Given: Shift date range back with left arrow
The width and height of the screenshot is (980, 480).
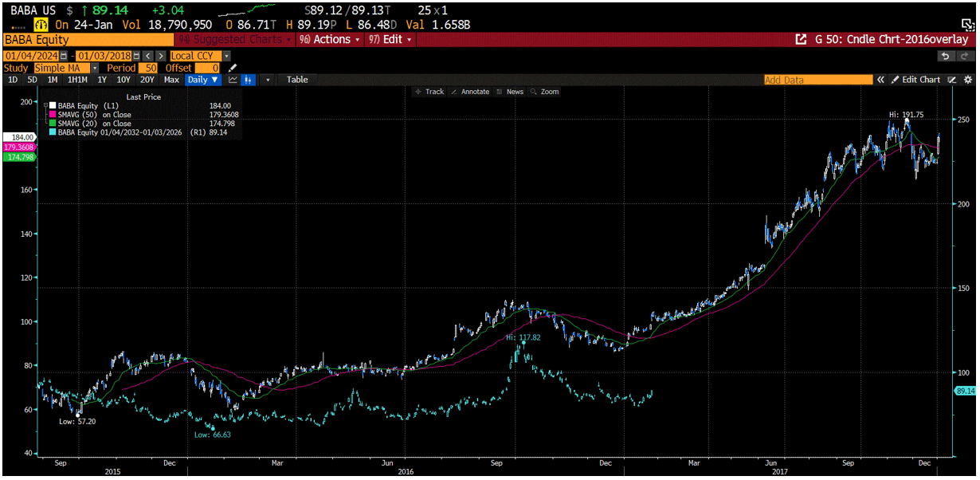Looking at the screenshot, I should click(x=149, y=56).
